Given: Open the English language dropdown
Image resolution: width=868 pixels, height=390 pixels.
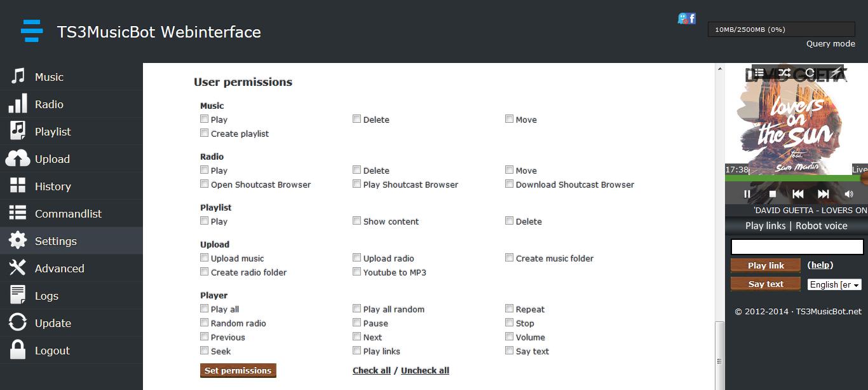Looking at the screenshot, I should coord(834,284).
